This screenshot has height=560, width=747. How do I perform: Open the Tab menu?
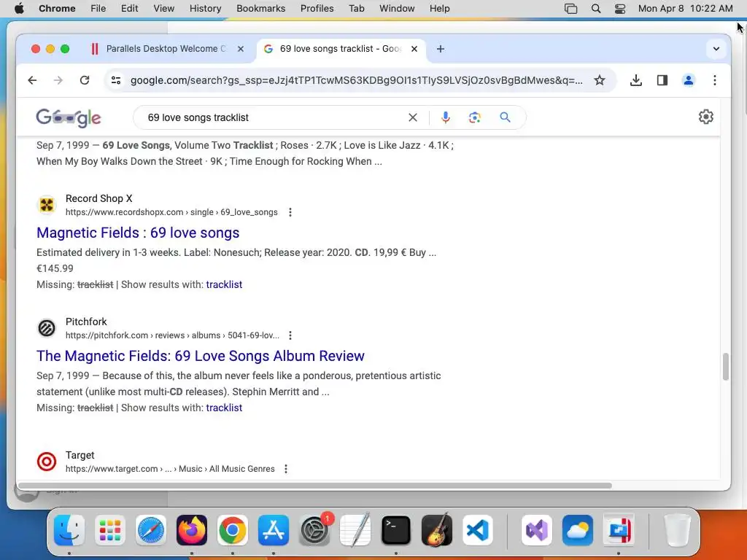[356, 9]
